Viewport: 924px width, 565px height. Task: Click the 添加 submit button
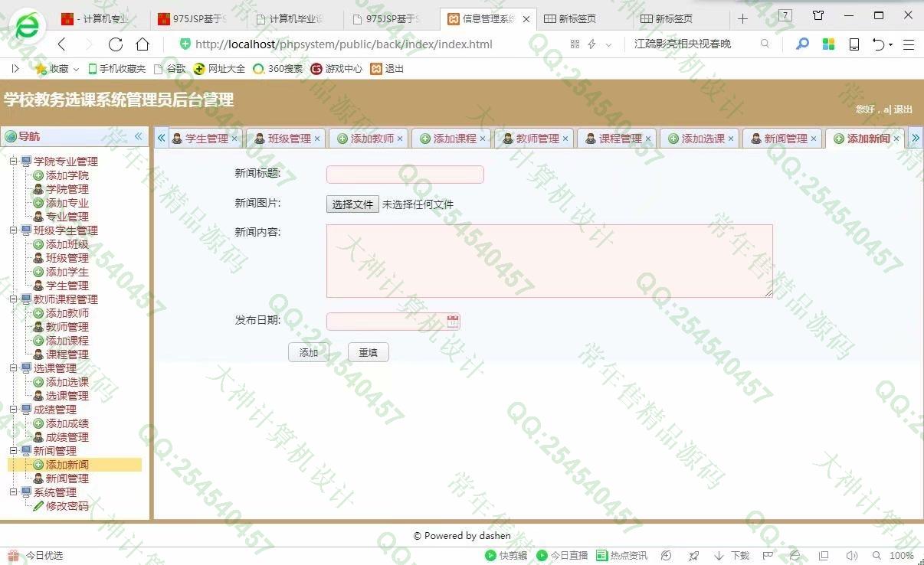pyautogui.click(x=309, y=352)
